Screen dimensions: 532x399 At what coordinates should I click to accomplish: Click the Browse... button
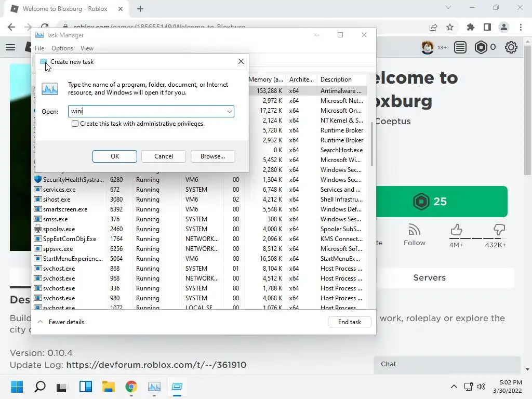[x=212, y=156]
